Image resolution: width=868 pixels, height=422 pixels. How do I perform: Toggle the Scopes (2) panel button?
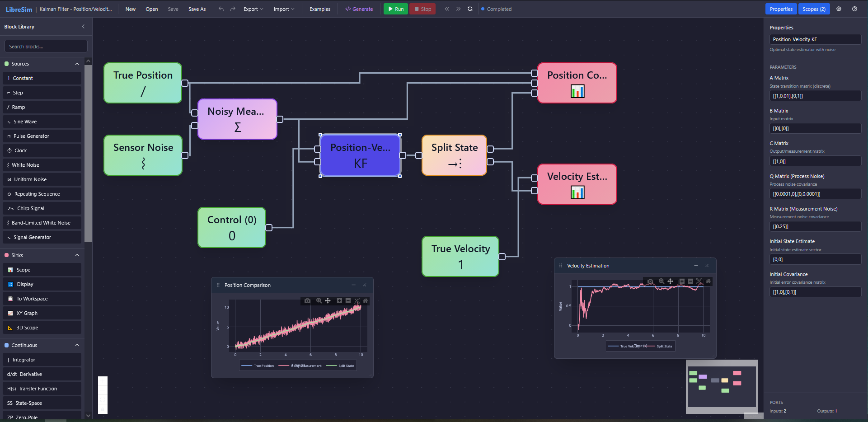click(x=814, y=9)
